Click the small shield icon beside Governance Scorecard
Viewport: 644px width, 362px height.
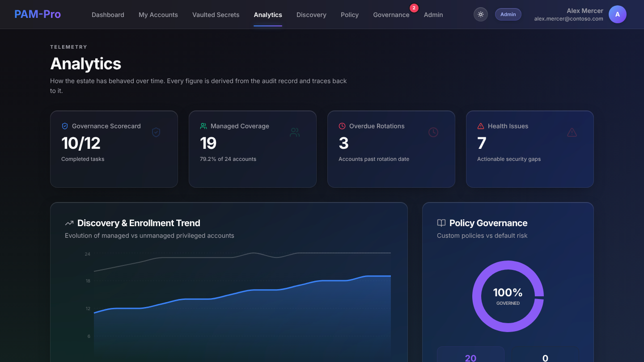tap(65, 126)
